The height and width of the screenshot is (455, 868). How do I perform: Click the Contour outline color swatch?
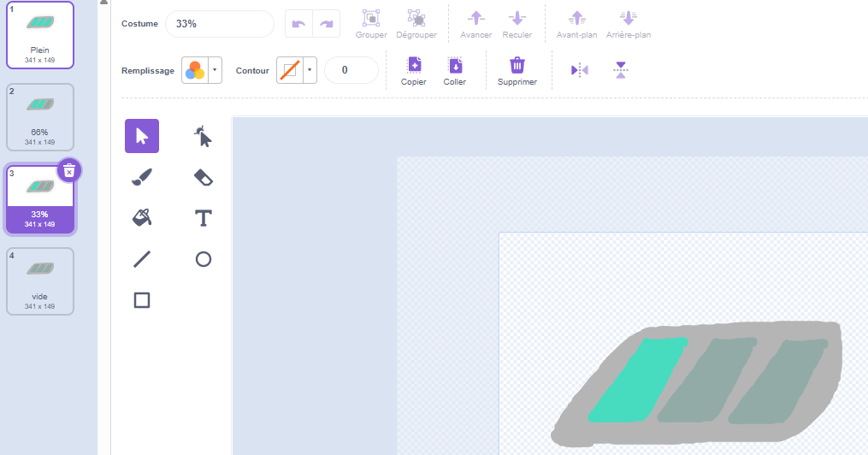coord(290,70)
